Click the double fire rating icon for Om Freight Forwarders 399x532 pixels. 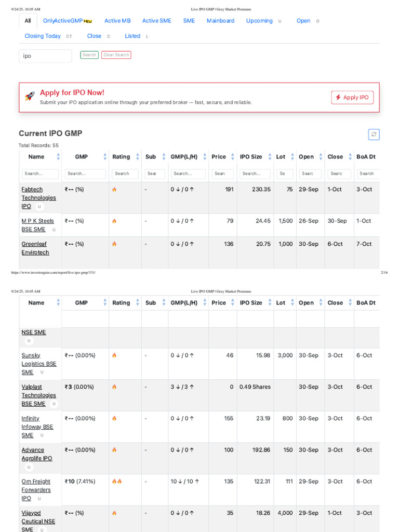[x=117, y=482]
